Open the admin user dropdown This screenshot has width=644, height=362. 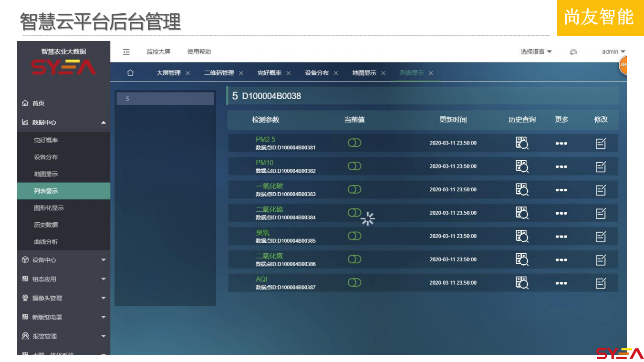[x=613, y=52]
